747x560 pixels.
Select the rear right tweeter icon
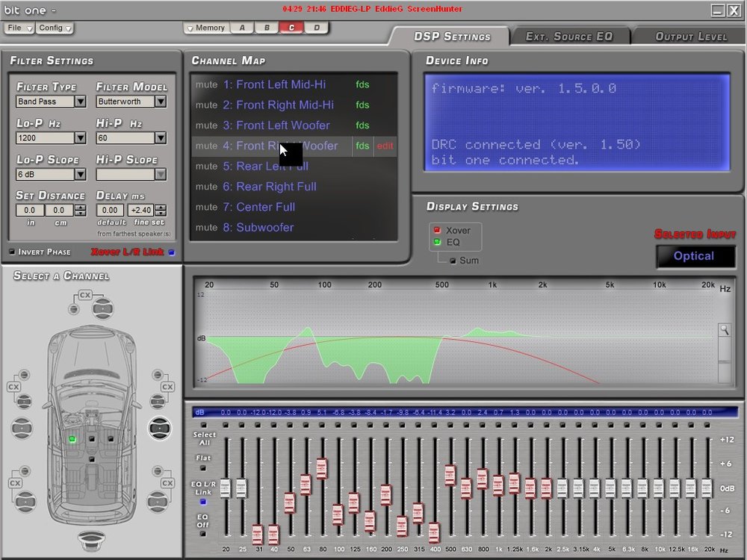157,471
